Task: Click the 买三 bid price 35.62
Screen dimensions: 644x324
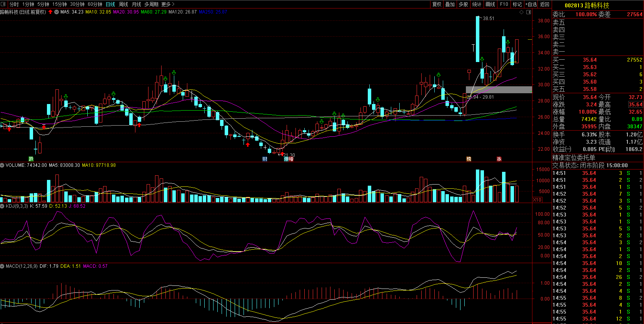Action: click(x=589, y=74)
